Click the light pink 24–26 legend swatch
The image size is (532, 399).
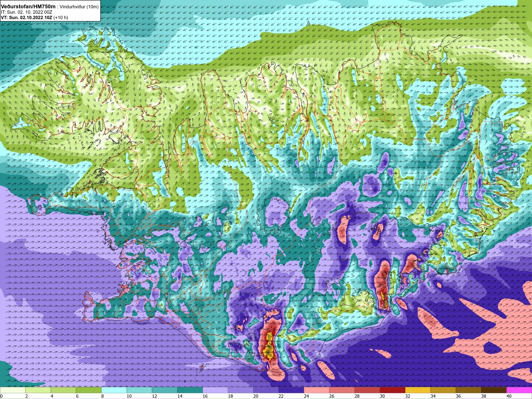(x=317, y=390)
